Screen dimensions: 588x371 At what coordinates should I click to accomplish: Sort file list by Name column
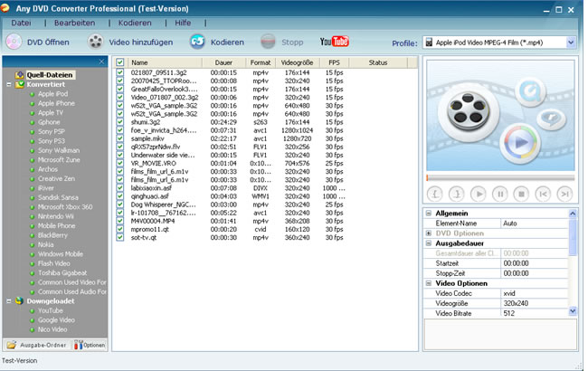click(x=165, y=62)
